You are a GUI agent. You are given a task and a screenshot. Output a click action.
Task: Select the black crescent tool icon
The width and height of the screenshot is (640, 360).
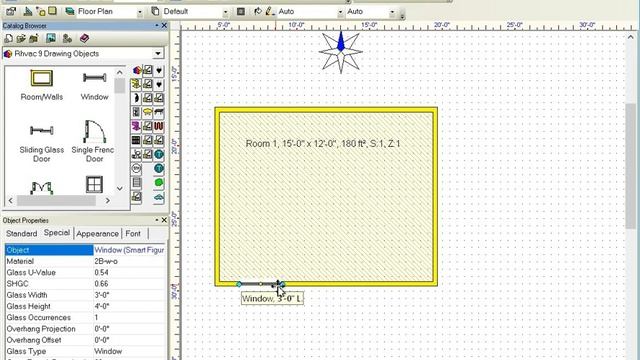[136, 98]
